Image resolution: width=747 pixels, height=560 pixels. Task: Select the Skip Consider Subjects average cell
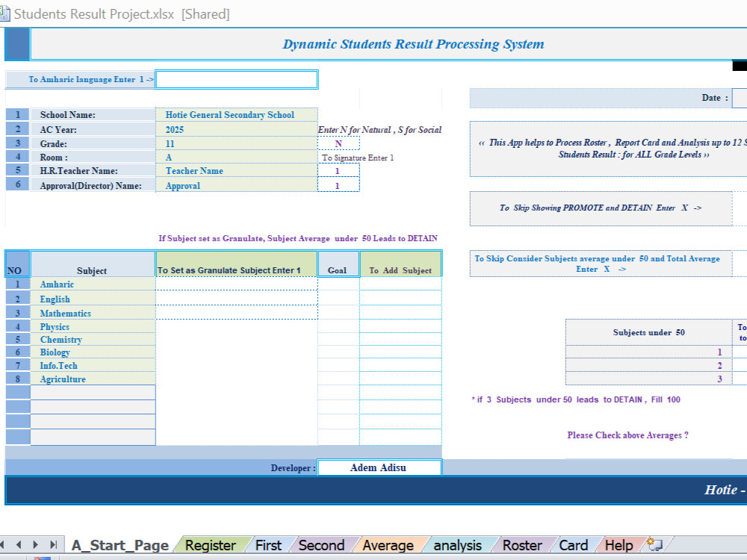601,264
